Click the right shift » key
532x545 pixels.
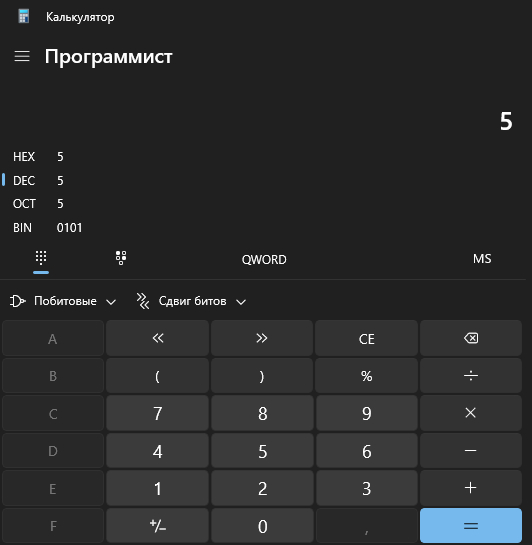pyautogui.click(x=262, y=338)
